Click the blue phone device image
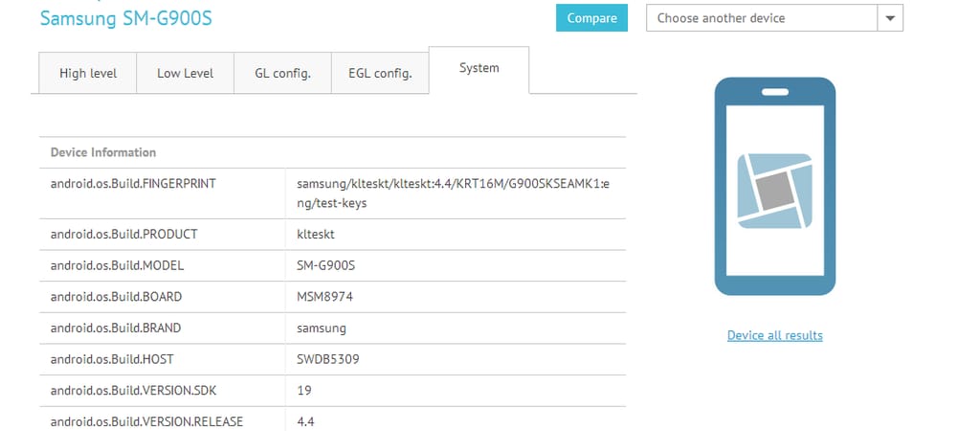Screen dimensions: 980x431 (x=774, y=186)
